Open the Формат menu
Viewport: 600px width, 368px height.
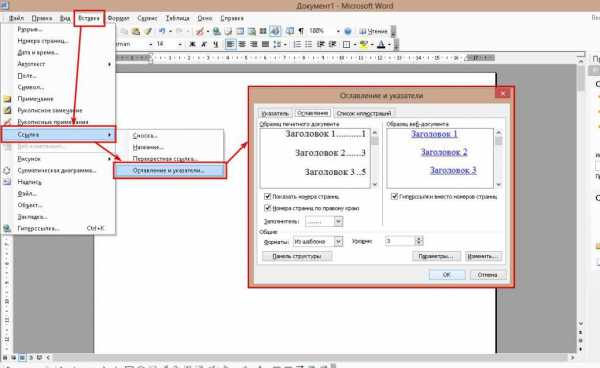[x=118, y=18]
